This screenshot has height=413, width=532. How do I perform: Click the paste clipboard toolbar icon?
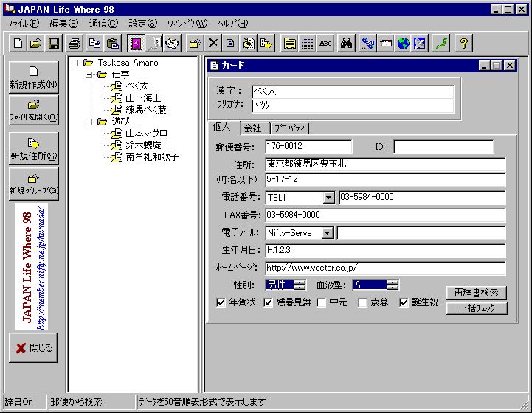pos(112,44)
